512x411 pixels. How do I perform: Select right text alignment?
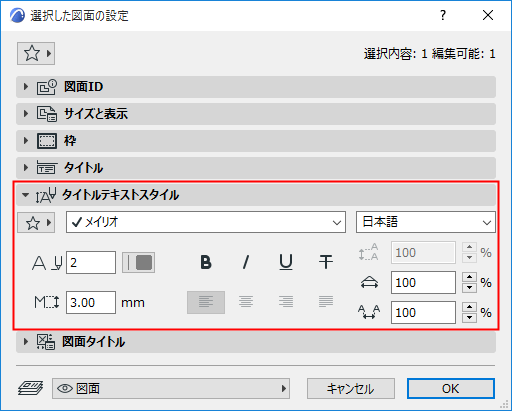pos(286,302)
